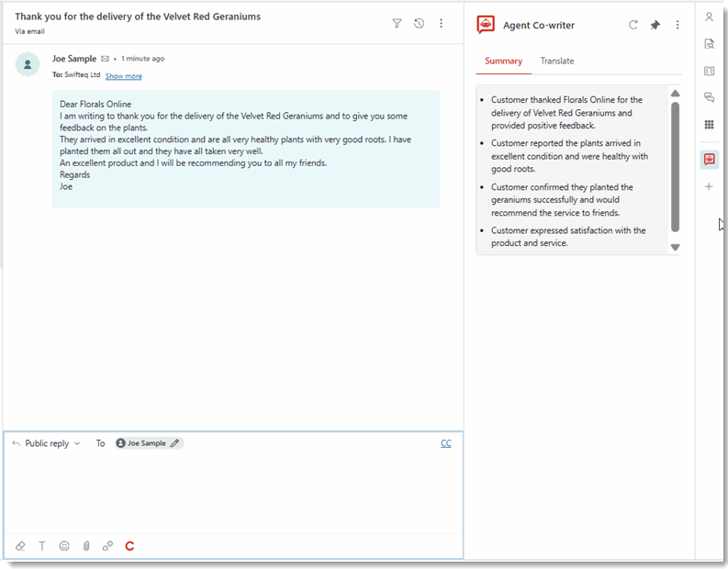The image size is (728, 569).
Task: Insert emoji in the reply
Action: pos(64,546)
